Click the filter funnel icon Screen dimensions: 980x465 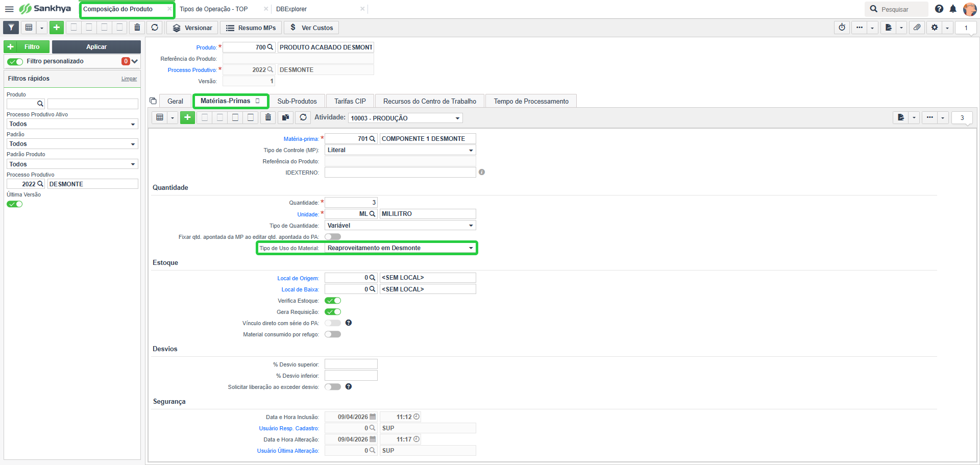coord(11,28)
